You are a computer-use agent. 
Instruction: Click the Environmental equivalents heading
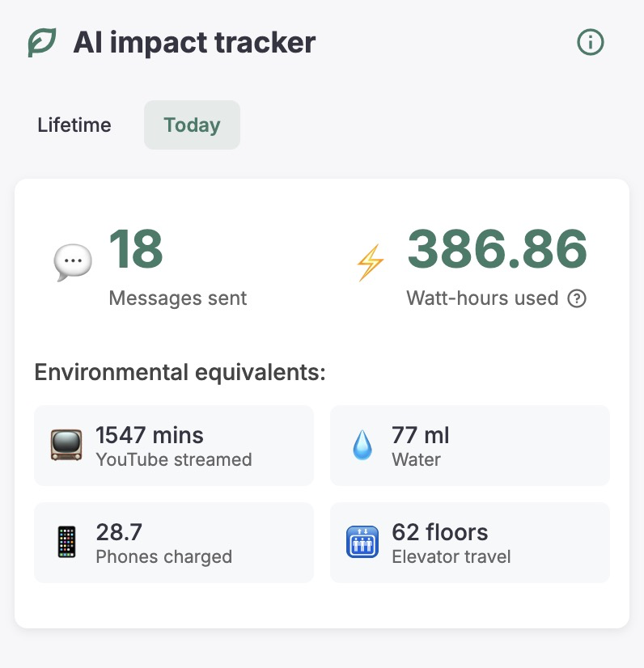click(x=180, y=372)
